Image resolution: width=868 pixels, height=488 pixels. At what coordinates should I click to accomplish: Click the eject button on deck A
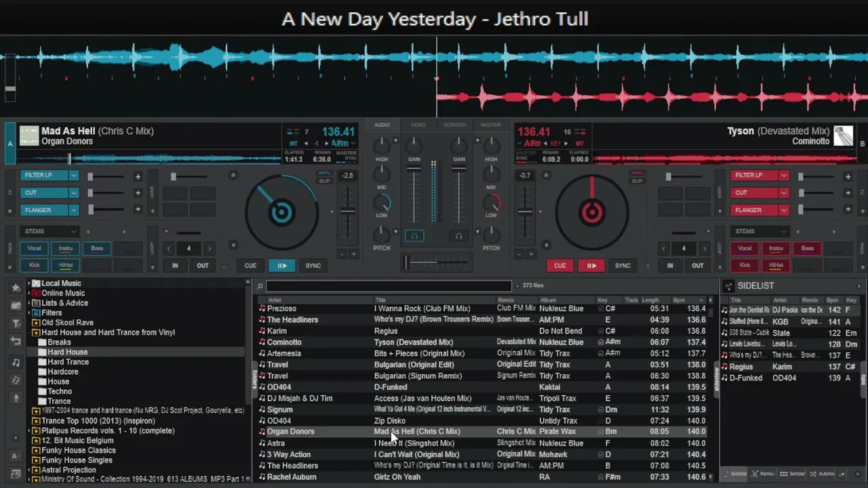click(x=233, y=176)
